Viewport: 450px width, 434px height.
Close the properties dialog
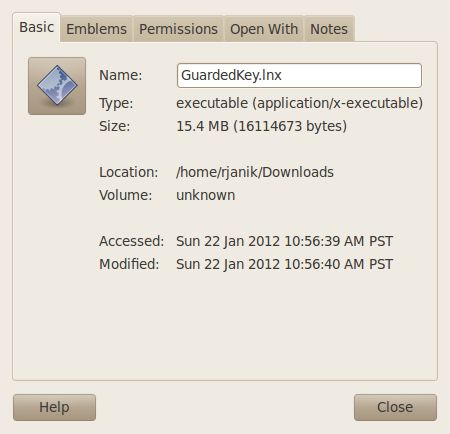395,407
